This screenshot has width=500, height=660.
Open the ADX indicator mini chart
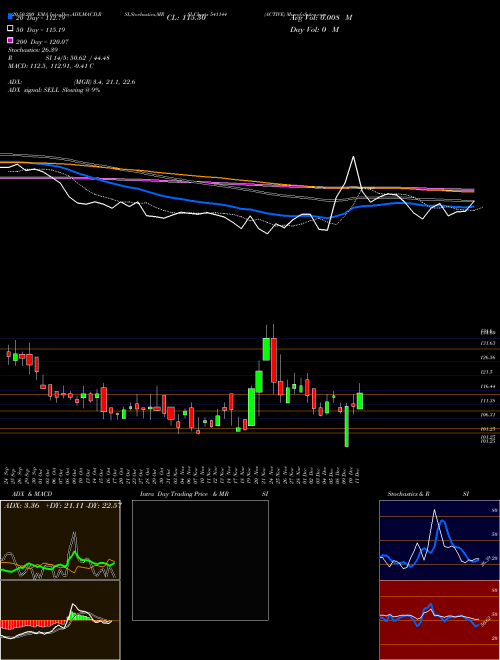pyautogui.click(x=60, y=540)
